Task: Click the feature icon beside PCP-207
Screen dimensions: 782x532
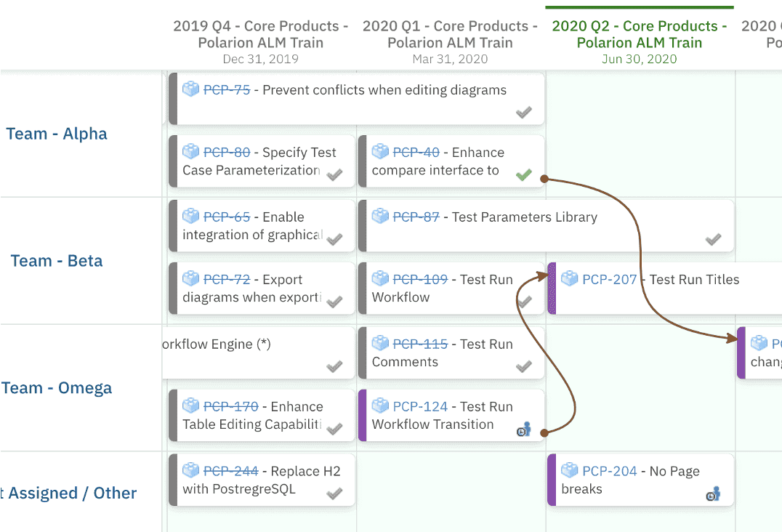Action: point(570,278)
